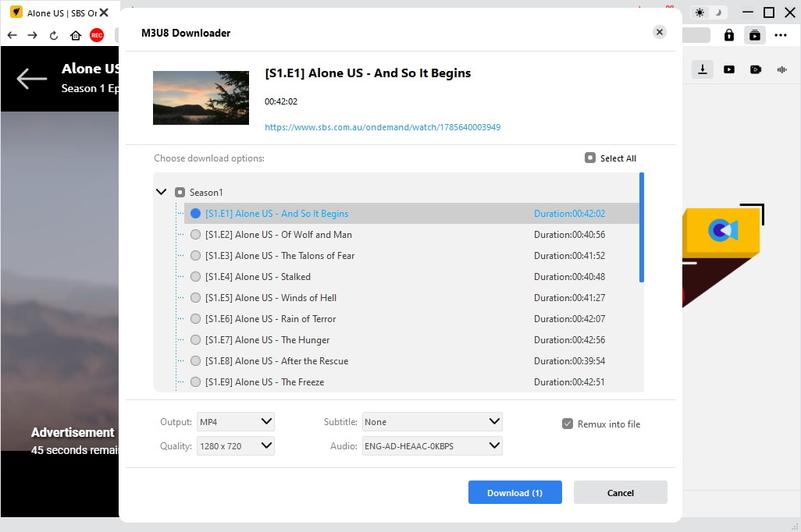Screen dimensions: 801x532
Task: Open the downloading tab arrow icon
Action: 703,69
